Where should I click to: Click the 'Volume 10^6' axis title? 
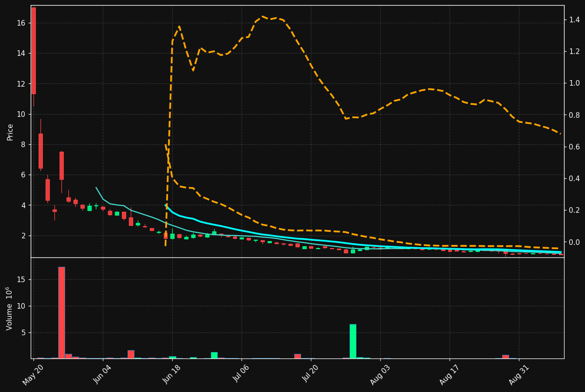[9, 308]
